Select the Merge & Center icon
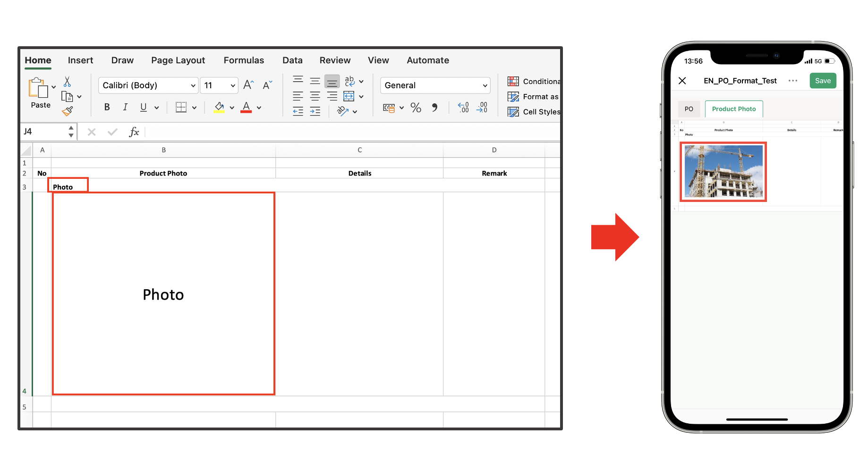Screen dimensions: 868x470 click(x=349, y=96)
